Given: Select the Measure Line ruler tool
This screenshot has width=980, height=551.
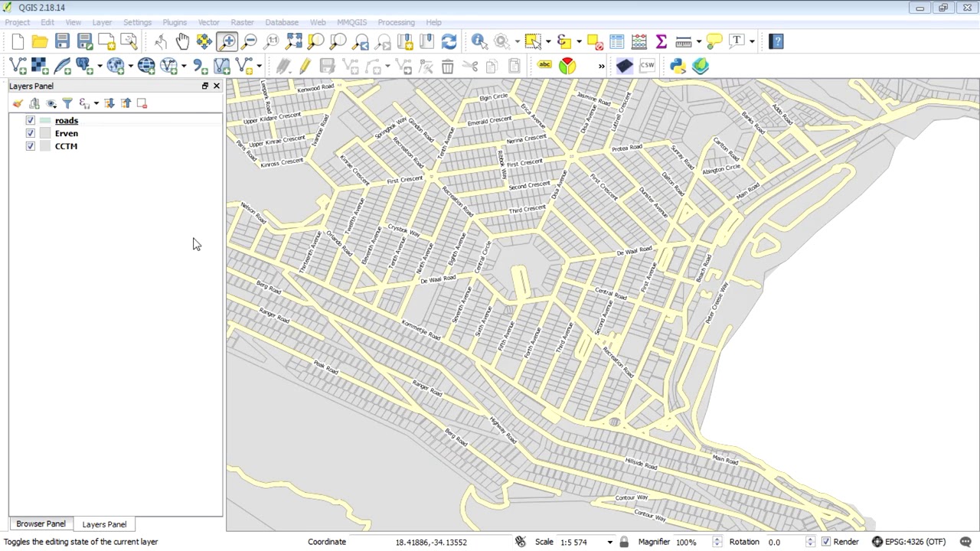Looking at the screenshot, I should click(x=684, y=41).
